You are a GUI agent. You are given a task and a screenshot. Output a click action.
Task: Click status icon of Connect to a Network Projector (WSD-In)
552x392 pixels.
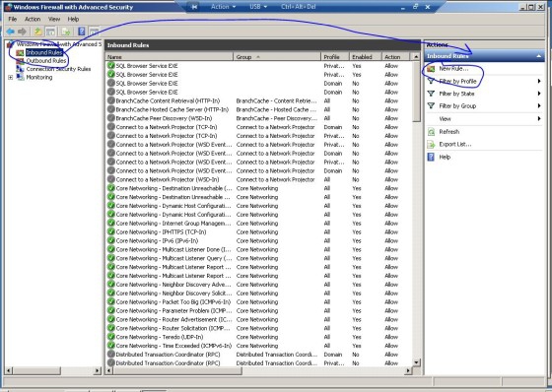pos(111,179)
